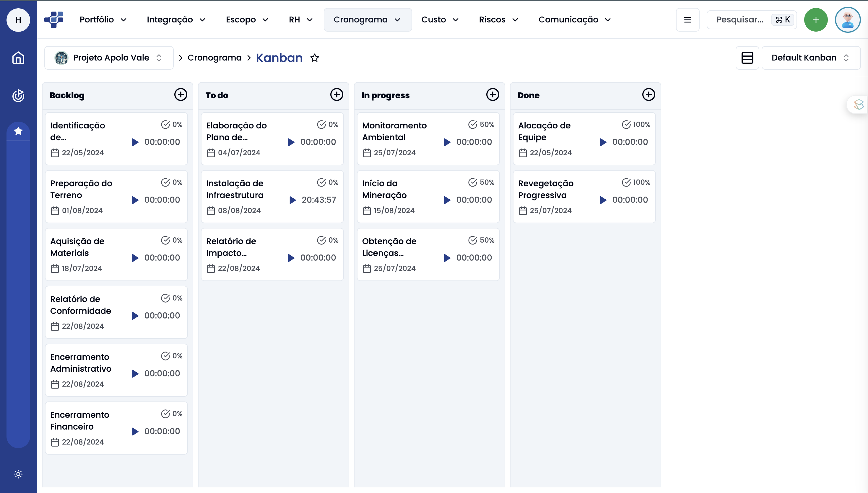Click the Kanban page title

point(279,58)
